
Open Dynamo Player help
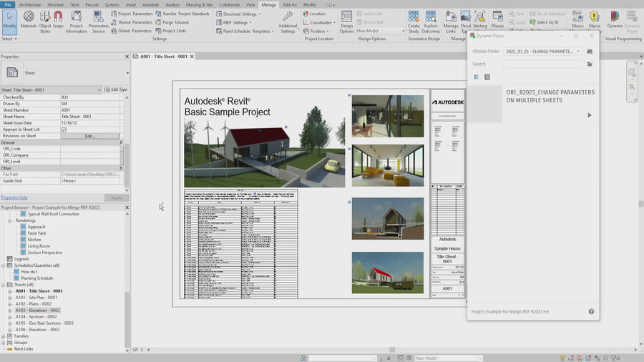pos(591,311)
